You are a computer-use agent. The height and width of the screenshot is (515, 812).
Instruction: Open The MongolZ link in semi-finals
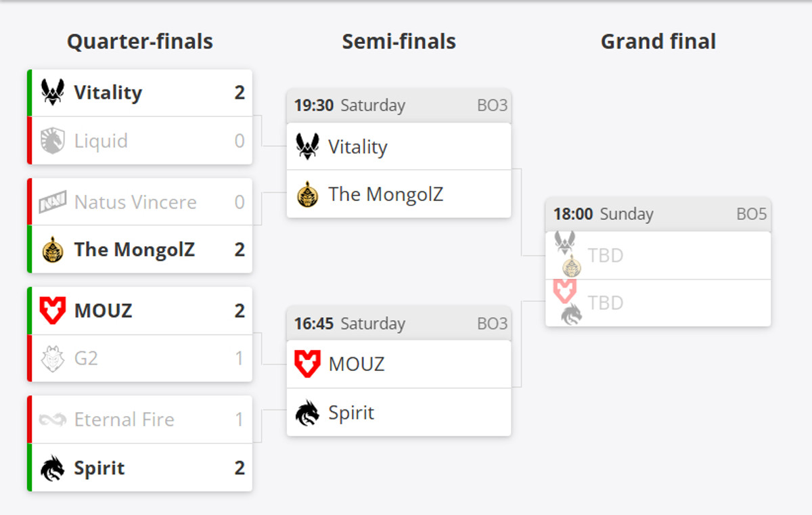pos(386,195)
